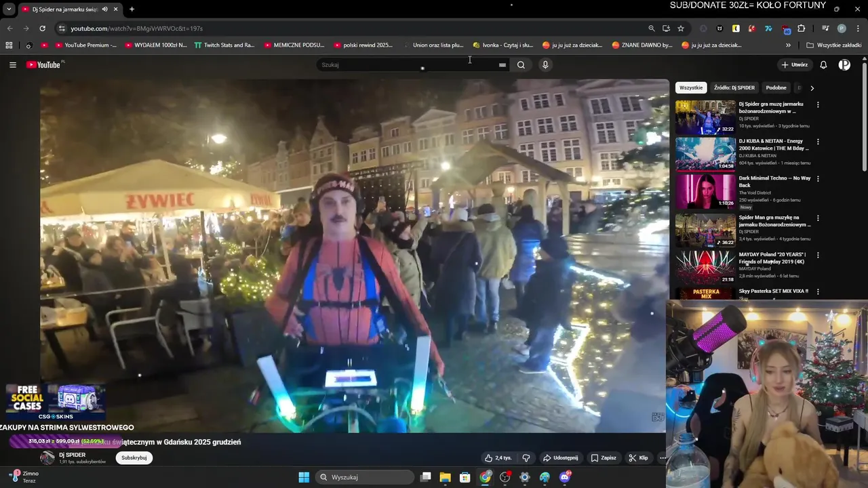Screen dimensions: 868x488
Task: Open tab search dropdown arrow
Action: pos(9,9)
